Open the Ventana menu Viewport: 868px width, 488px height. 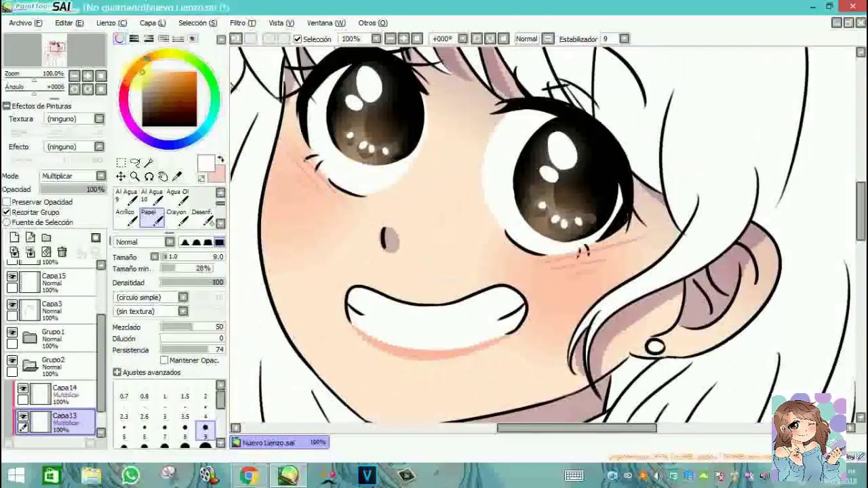coord(326,23)
